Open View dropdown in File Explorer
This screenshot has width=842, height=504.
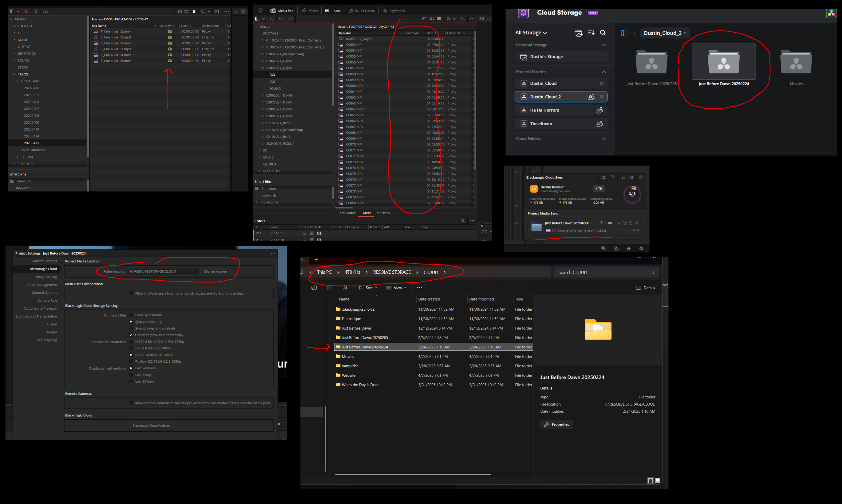point(396,288)
